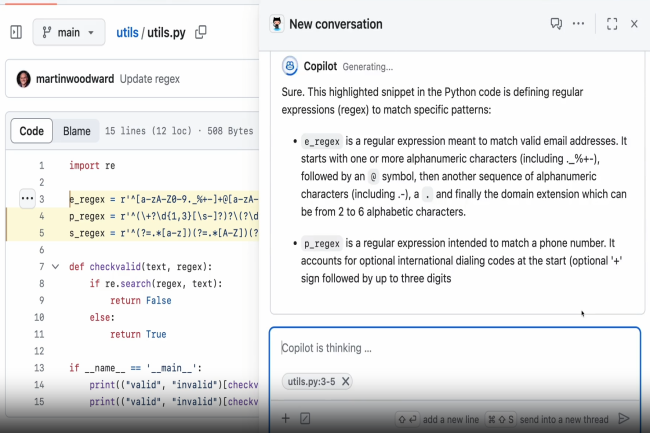
Task: Copy the utils.py file path
Action: [x=201, y=32]
